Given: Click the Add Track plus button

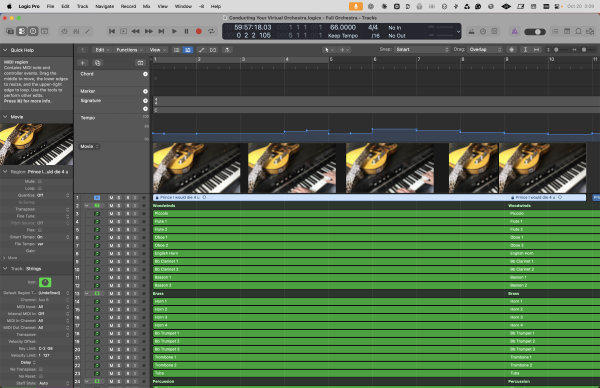Looking at the screenshot, I should tap(83, 63).
